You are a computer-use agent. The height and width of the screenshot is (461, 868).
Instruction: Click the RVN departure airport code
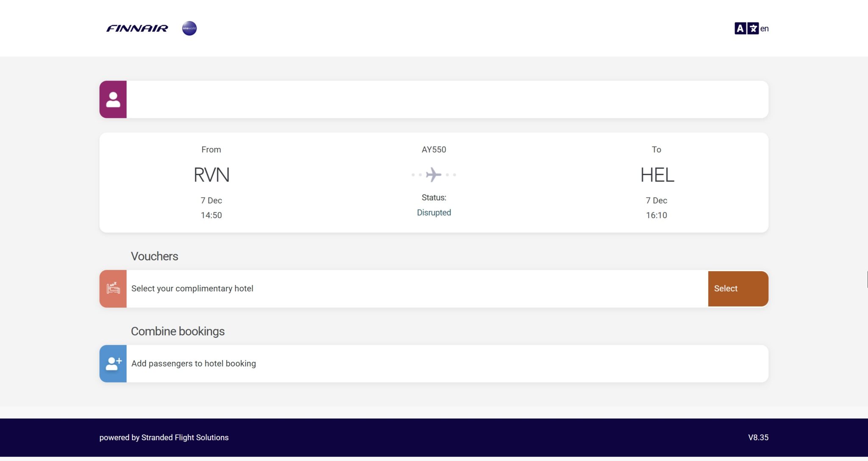211,175
